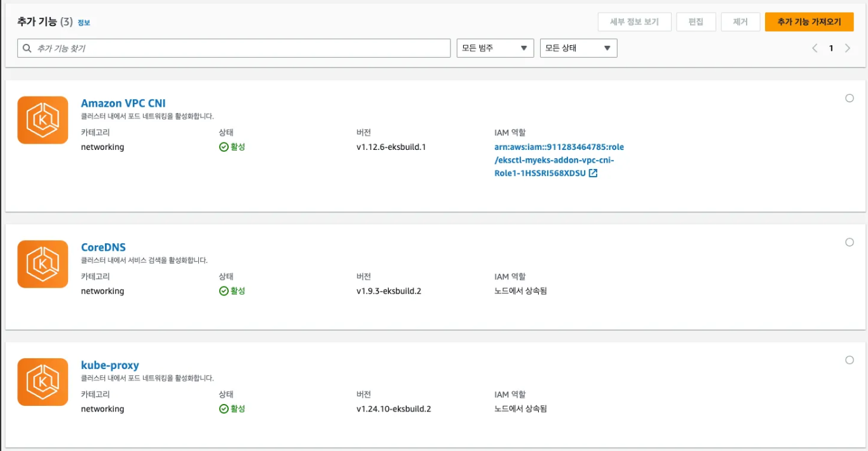Click the 추가 기능 (3) heading
The height and width of the screenshot is (451, 868).
[45, 22]
